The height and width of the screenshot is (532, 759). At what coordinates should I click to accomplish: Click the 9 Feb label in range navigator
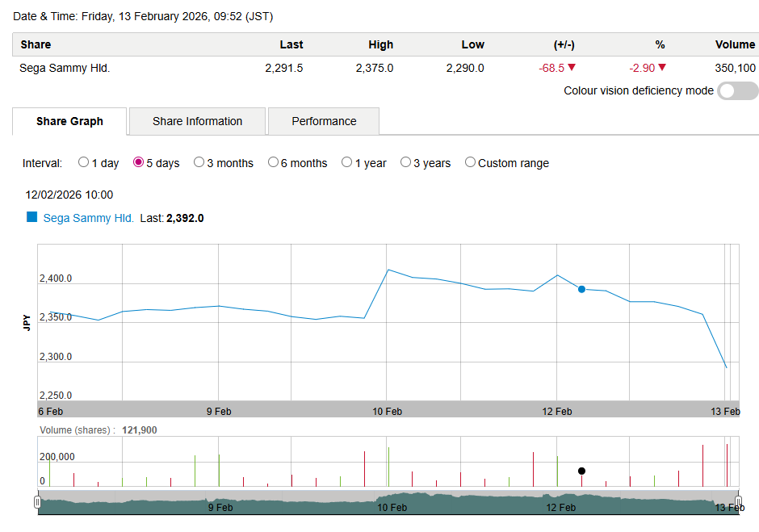(x=220, y=507)
